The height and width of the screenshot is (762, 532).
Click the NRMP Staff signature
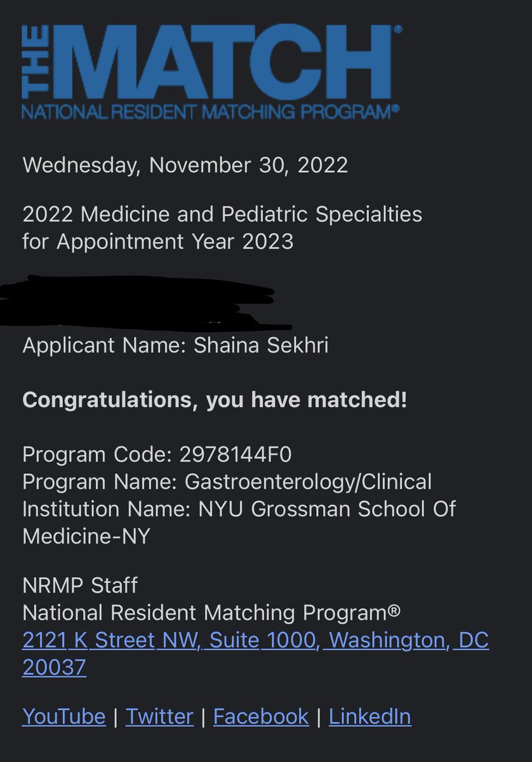point(80,585)
